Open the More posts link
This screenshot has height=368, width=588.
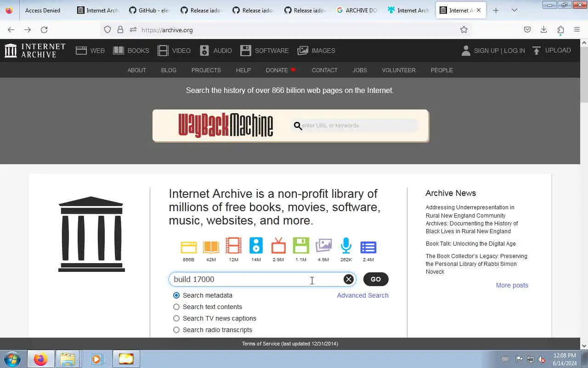coord(512,285)
